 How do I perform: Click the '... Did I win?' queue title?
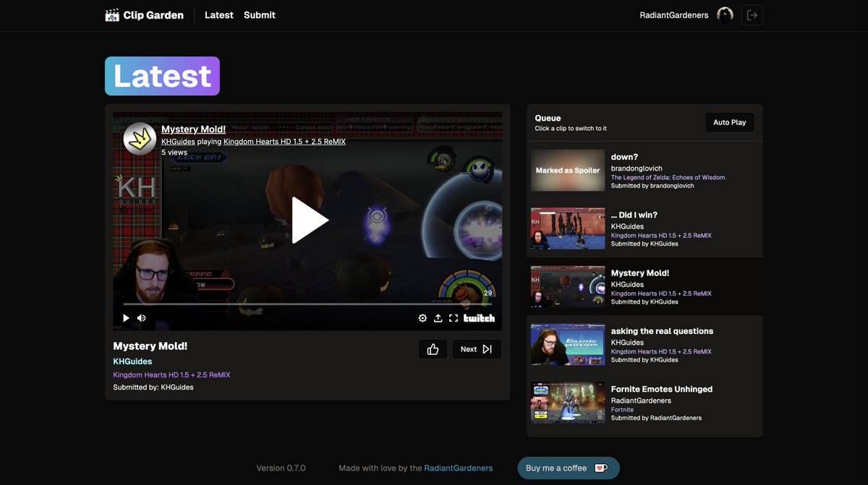click(634, 215)
